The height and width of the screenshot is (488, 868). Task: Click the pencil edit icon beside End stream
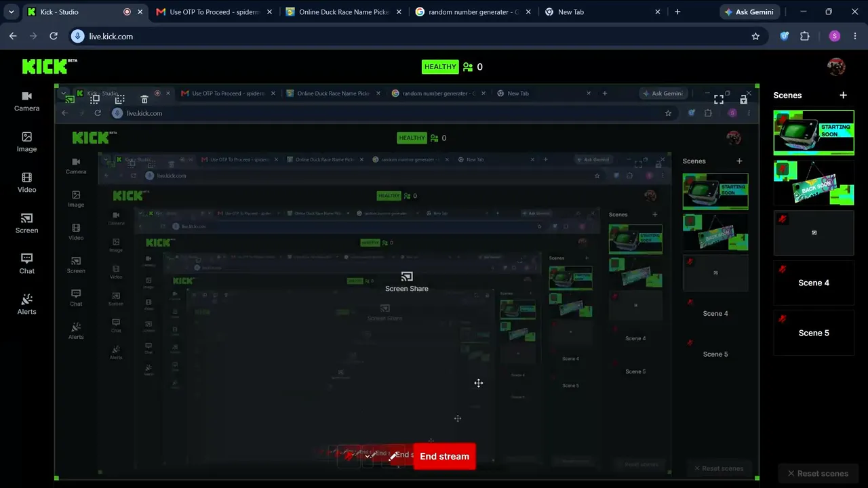pyautogui.click(x=393, y=456)
